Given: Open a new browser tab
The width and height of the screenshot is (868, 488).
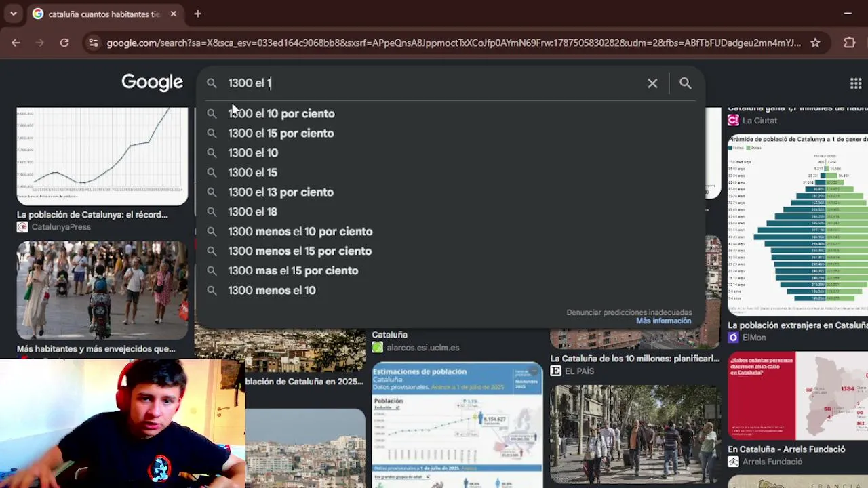Looking at the screenshot, I should tap(197, 14).
